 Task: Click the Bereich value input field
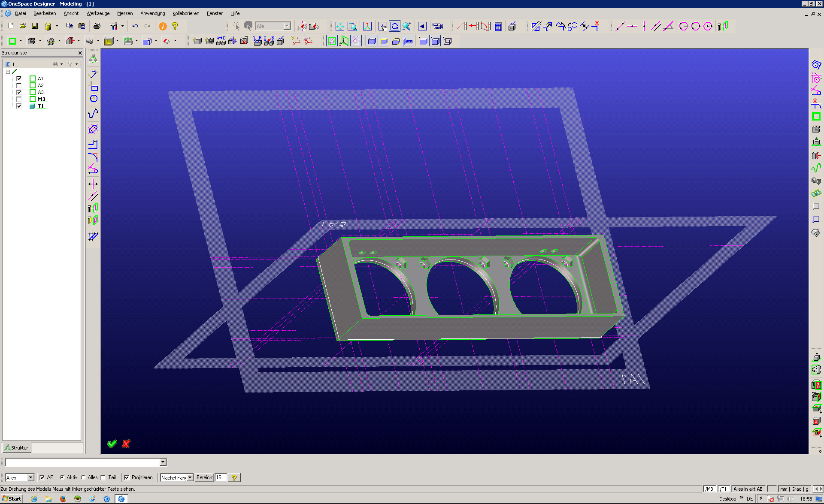click(221, 477)
